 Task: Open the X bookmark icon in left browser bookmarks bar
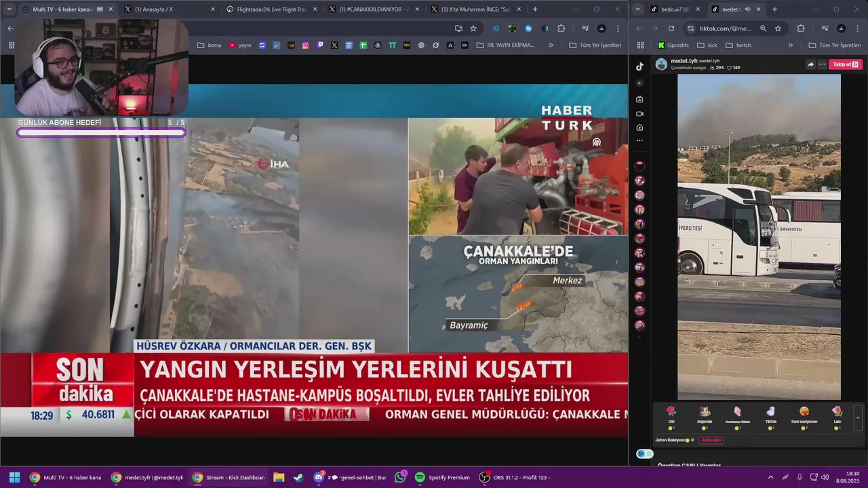tap(334, 45)
